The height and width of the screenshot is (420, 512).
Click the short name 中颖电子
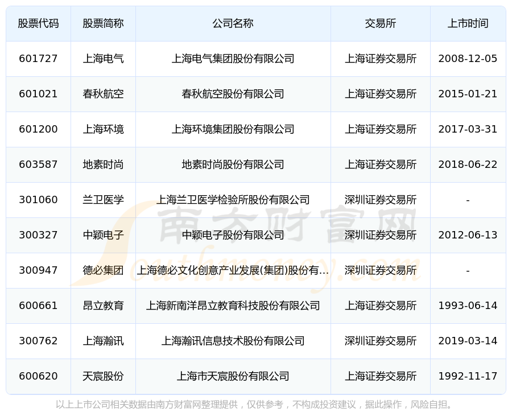pyautogui.click(x=103, y=235)
